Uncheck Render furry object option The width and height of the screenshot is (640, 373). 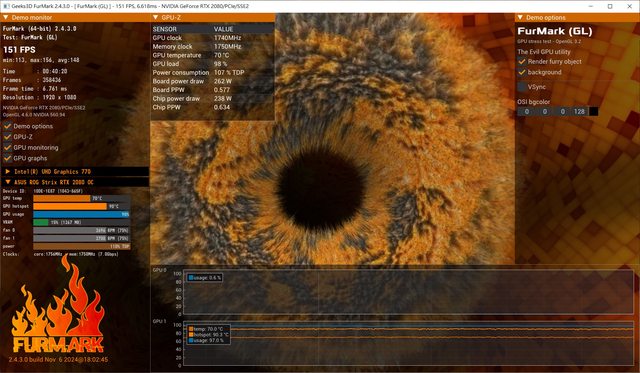click(522, 62)
